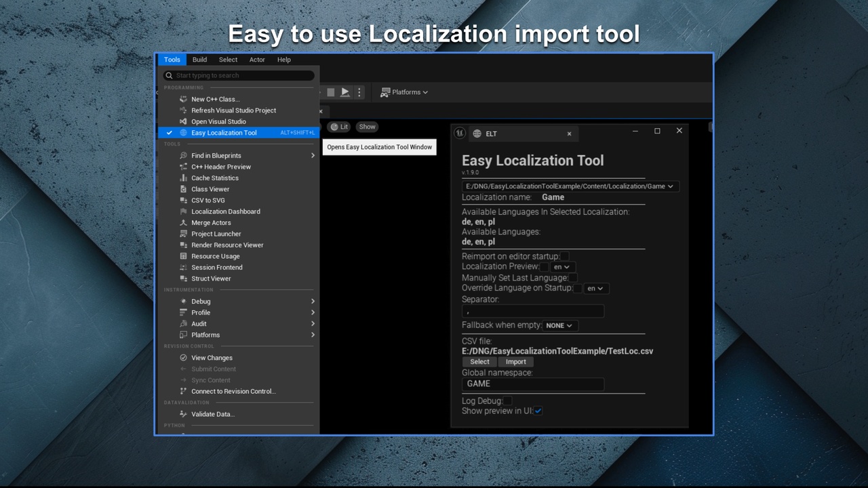Click the Connect to Revision Control branch icon
Viewport: 868px width, 488px height.
(183, 391)
